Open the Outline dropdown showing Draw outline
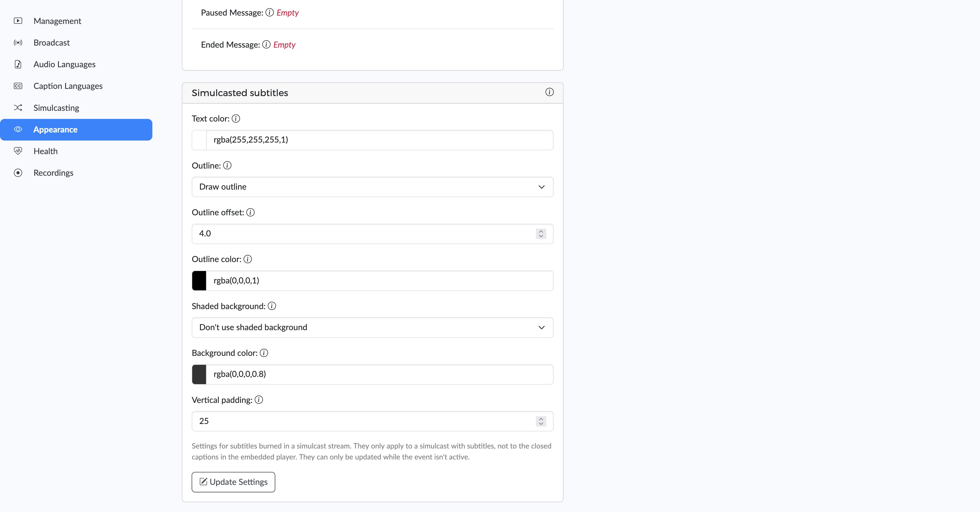 click(x=373, y=187)
